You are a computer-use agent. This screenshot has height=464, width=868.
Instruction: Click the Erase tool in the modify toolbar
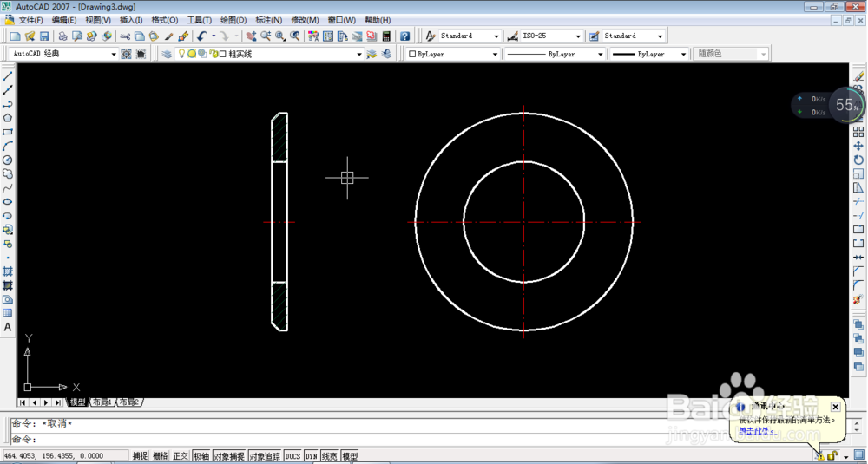click(858, 76)
